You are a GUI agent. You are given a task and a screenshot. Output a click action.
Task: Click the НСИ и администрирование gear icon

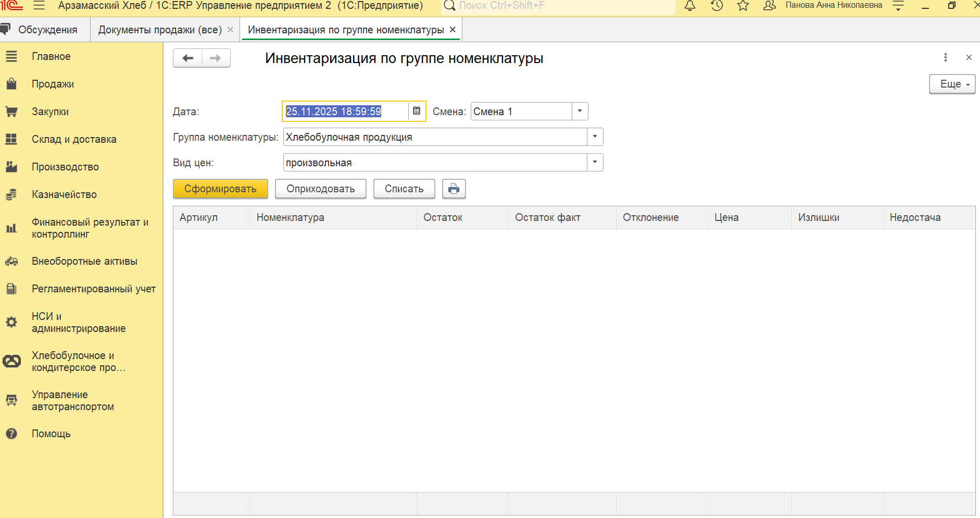click(11, 323)
